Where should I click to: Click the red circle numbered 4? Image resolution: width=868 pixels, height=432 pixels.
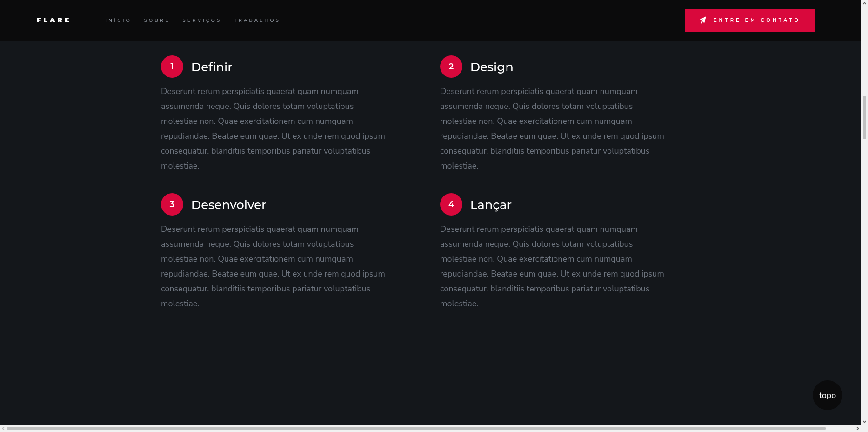click(x=451, y=204)
